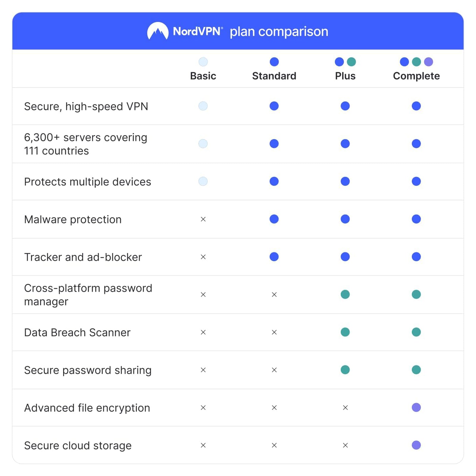The height and width of the screenshot is (476, 476).
Task: Click the NordVPN plan comparison title text
Action: [x=279, y=32]
